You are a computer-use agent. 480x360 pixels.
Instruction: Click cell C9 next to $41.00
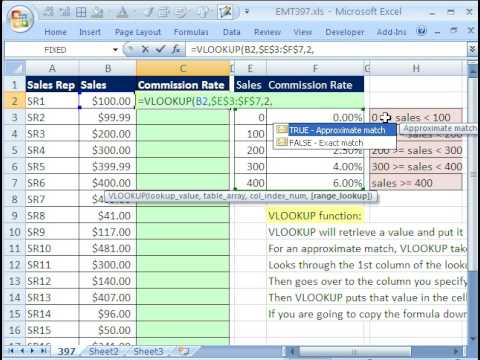tap(183, 216)
